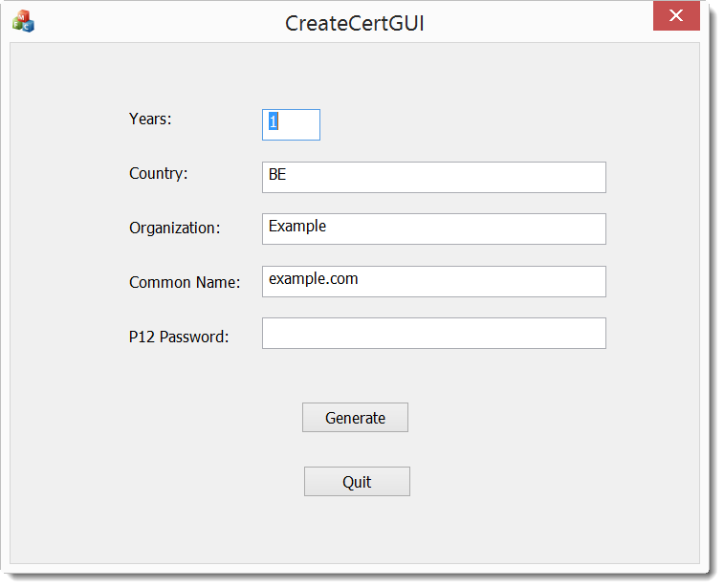The width and height of the screenshot is (724, 588).
Task: Select the Organization text field
Action: [433, 229]
